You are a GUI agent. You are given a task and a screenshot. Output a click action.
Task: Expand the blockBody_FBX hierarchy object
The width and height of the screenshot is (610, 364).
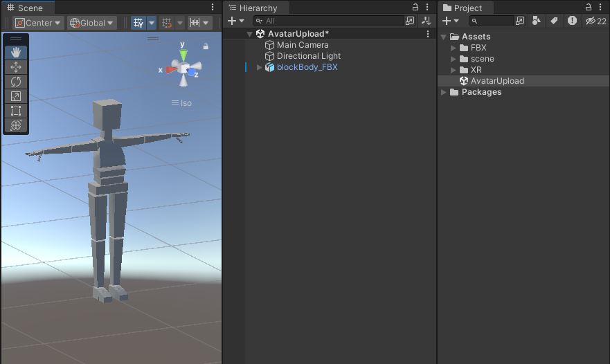260,67
